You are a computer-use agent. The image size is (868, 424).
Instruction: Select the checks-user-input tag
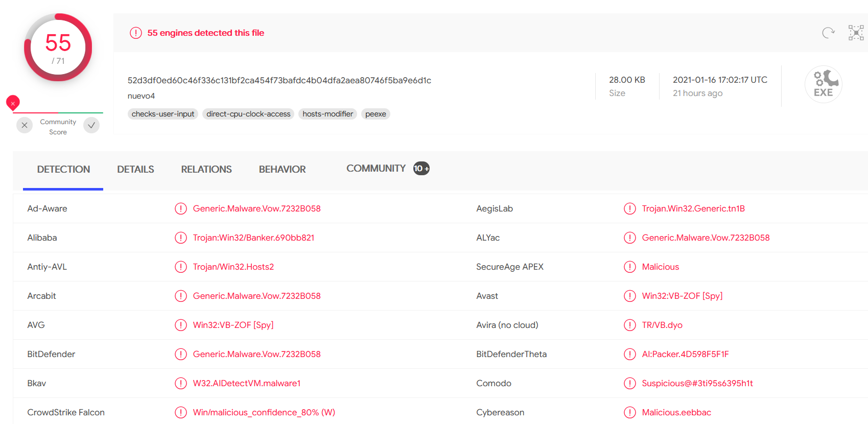(x=163, y=114)
